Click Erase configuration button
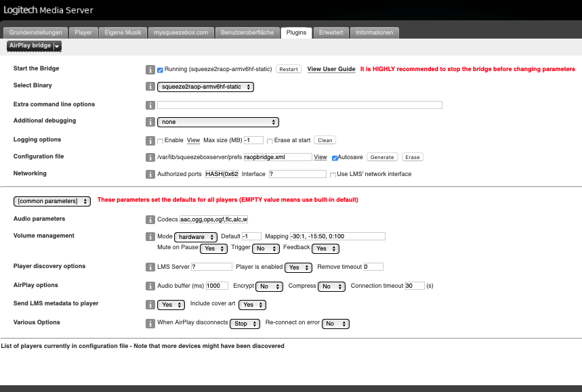Screen dimensions: 582x392 (413, 157)
